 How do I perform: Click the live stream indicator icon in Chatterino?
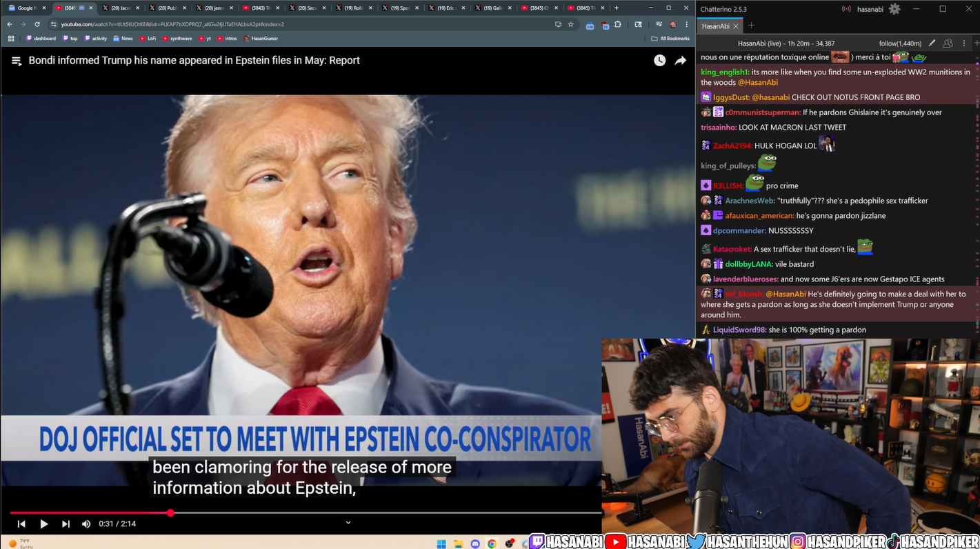pos(846,9)
